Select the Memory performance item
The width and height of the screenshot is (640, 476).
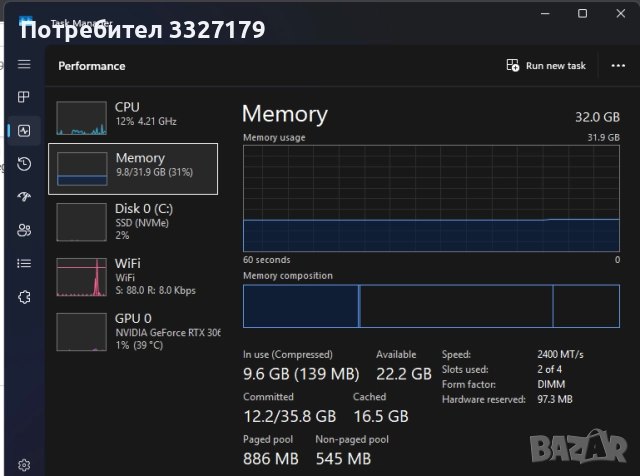click(x=133, y=169)
